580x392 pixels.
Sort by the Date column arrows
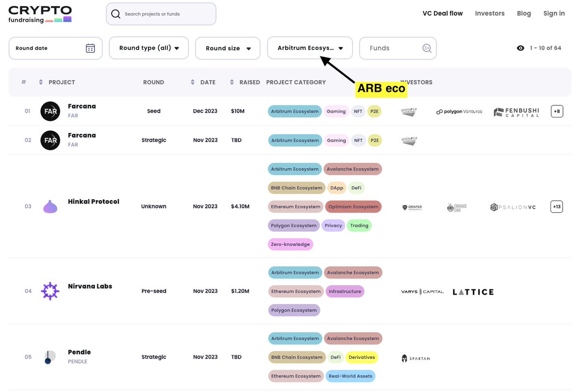coord(193,82)
